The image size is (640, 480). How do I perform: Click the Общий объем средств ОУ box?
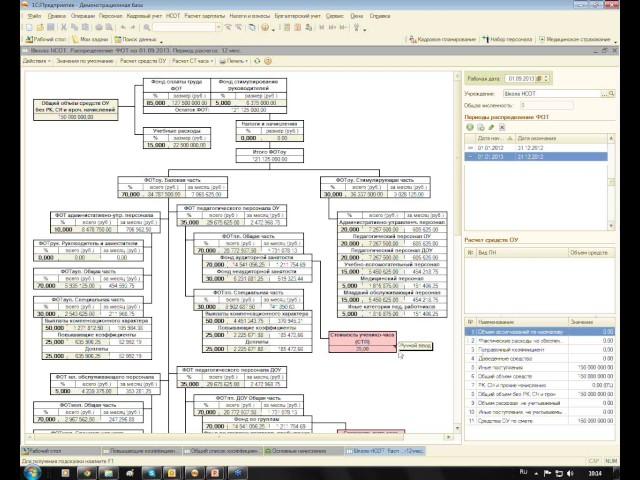point(76,110)
